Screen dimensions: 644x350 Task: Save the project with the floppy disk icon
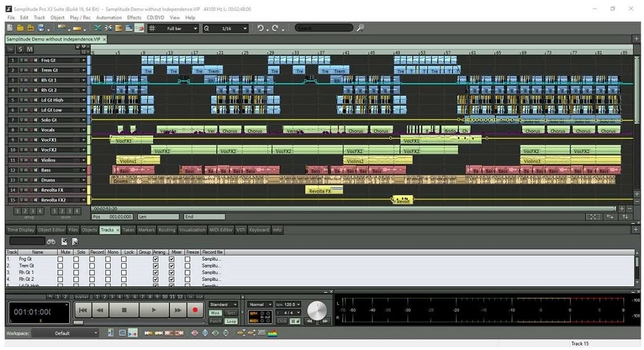(40, 28)
